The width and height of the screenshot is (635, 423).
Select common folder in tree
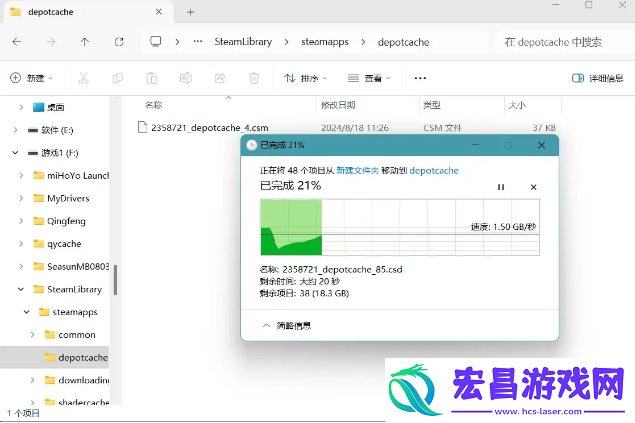tap(70, 335)
